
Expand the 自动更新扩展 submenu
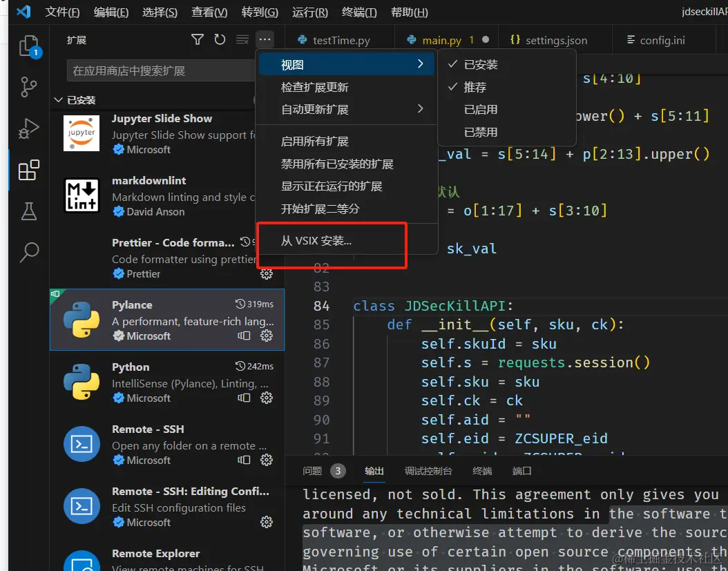(x=346, y=110)
